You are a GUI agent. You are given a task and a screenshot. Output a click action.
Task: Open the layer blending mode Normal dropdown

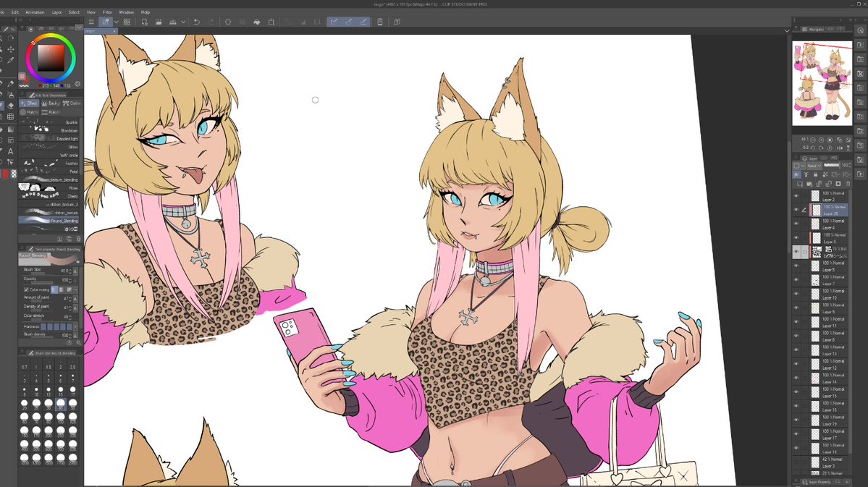click(x=814, y=166)
